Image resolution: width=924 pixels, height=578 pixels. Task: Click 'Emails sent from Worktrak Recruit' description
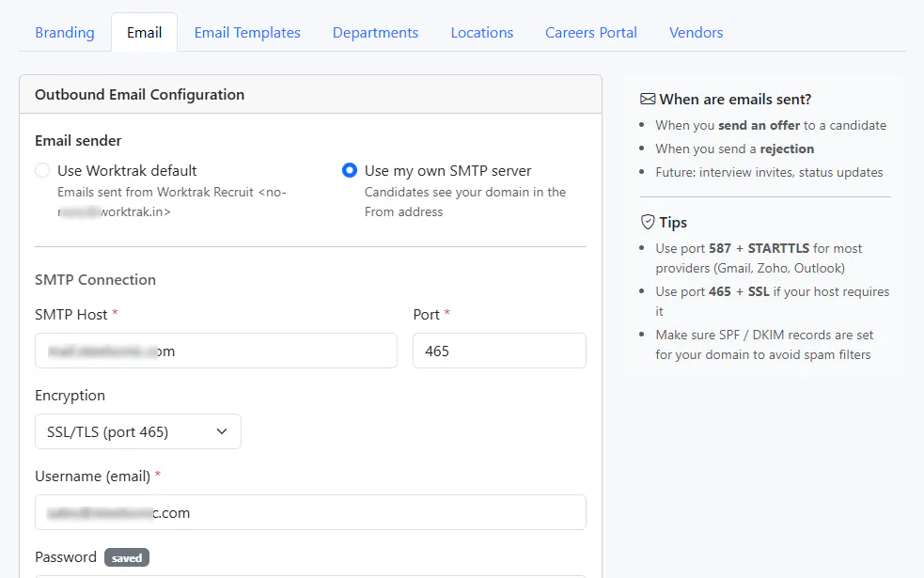tap(171, 202)
